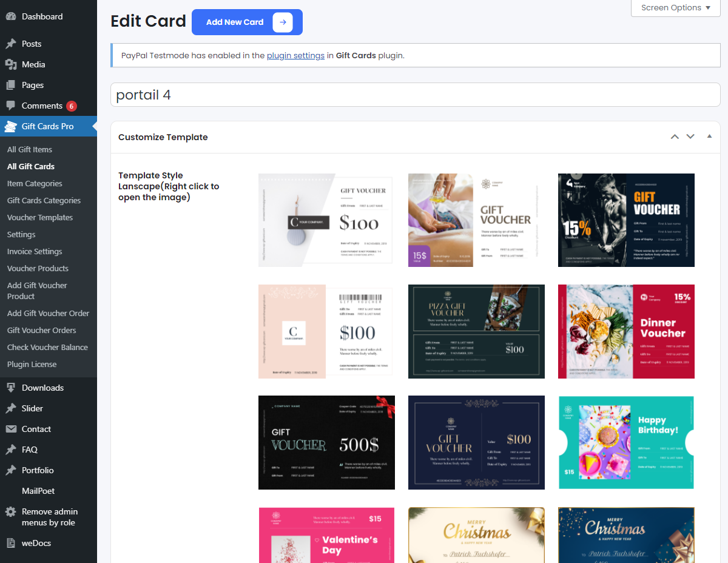The width and height of the screenshot is (728, 563).
Task: Open Gift Voucher Orders
Action: 41,330
